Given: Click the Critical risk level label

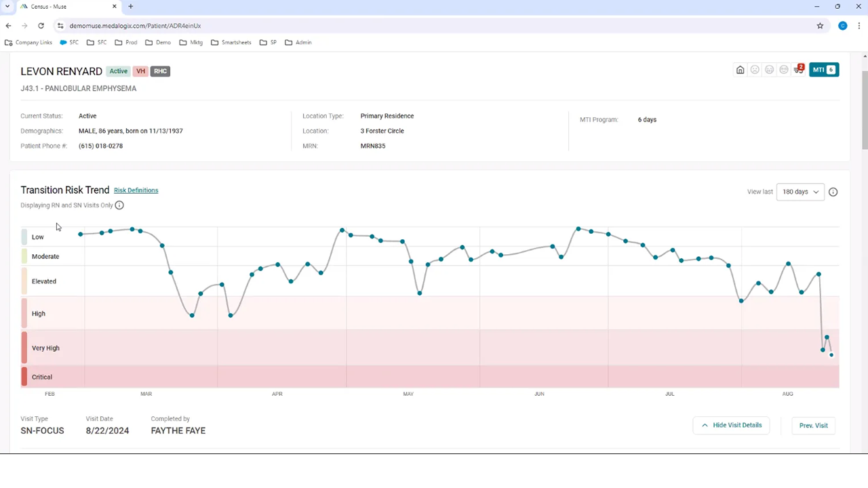Looking at the screenshot, I should click(x=42, y=377).
